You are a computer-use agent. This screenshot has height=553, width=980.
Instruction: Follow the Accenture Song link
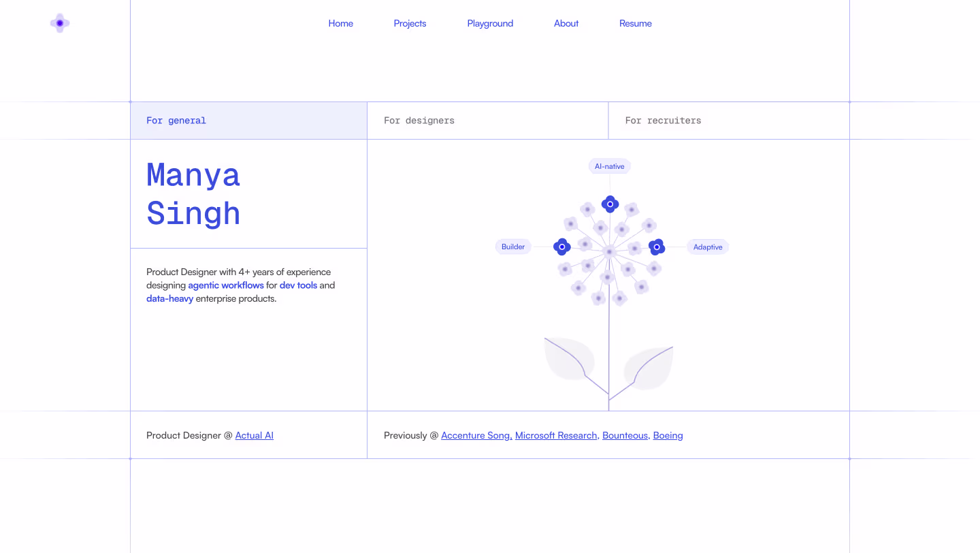[x=476, y=435]
